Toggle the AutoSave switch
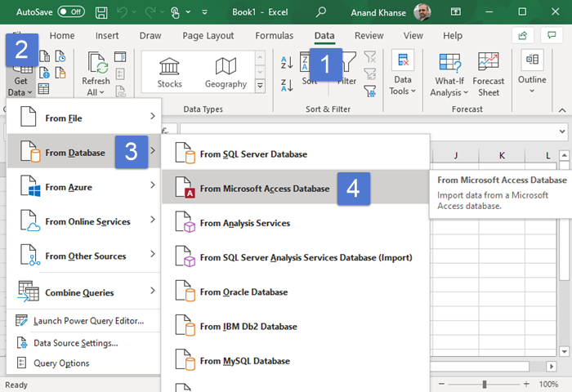Viewport: 572px width, 392px height. coord(72,12)
